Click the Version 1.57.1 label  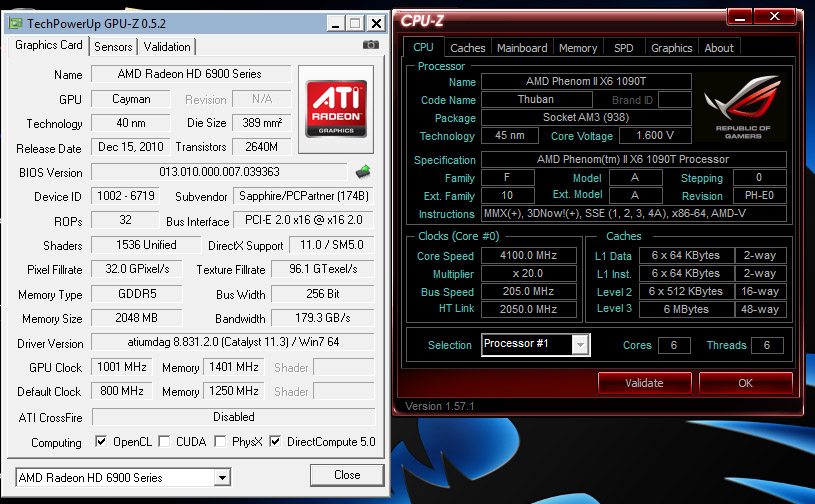[x=440, y=406]
